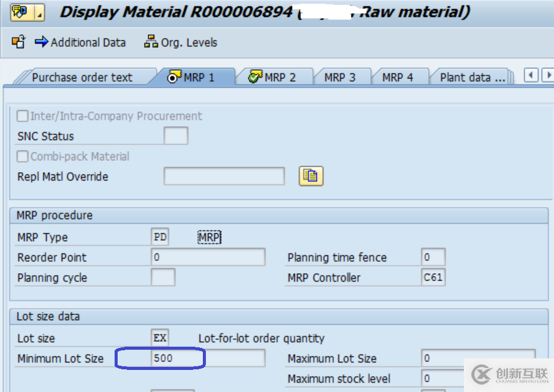Viewport: 554px width, 392px height.
Task: Click the Minimum Lot Size label
Action: (61, 358)
